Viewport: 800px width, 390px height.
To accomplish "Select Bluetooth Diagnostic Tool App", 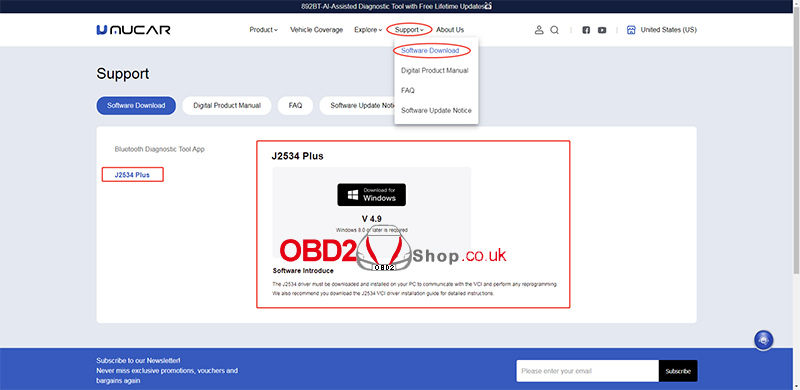I will (x=160, y=149).
